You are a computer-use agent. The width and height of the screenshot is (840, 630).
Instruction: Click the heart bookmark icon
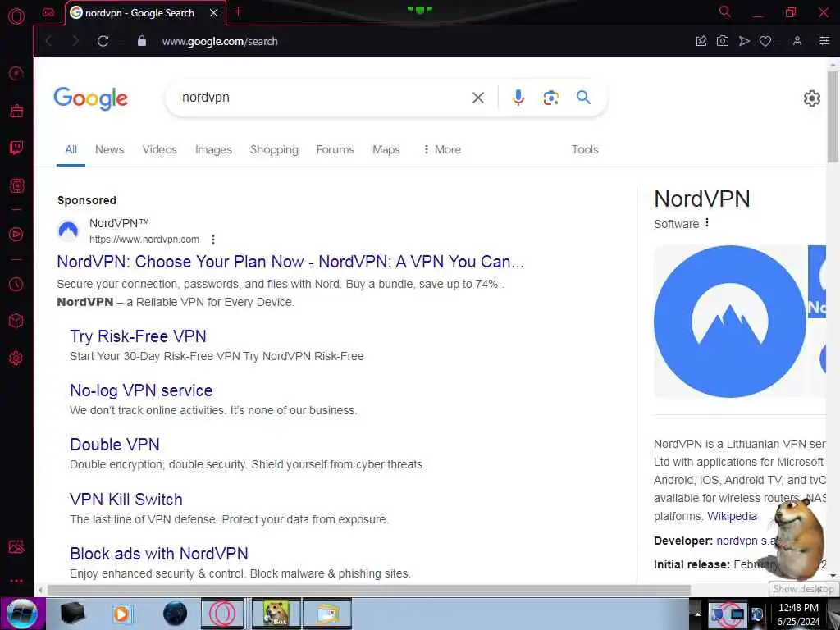pyautogui.click(x=765, y=41)
